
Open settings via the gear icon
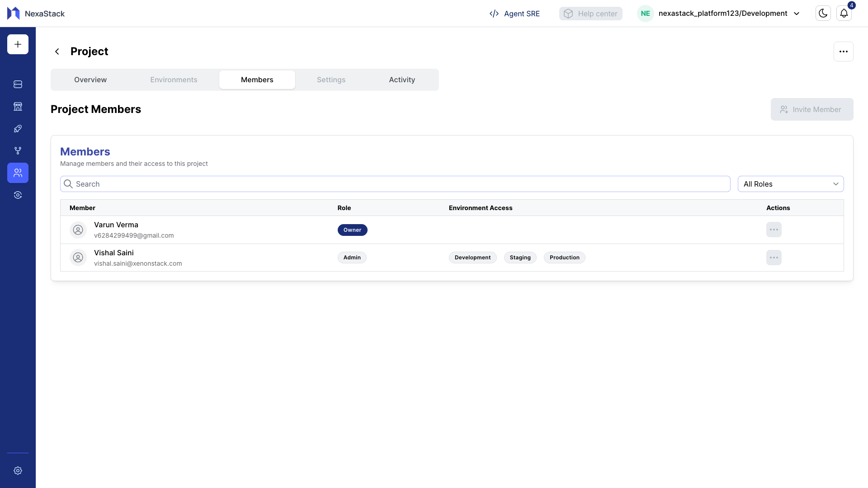(18, 470)
